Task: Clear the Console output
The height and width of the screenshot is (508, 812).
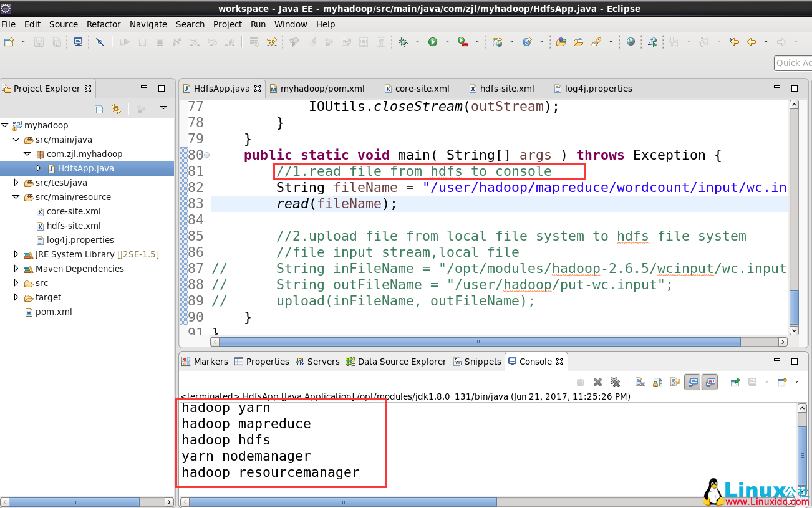Action: point(639,381)
